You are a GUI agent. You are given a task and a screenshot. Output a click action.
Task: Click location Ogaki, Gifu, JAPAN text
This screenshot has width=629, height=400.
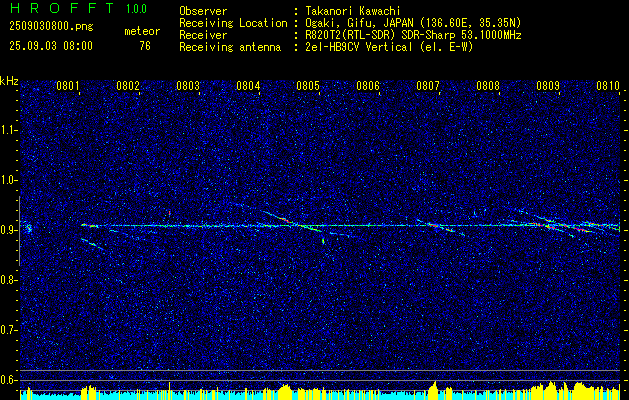click(413, 23)
